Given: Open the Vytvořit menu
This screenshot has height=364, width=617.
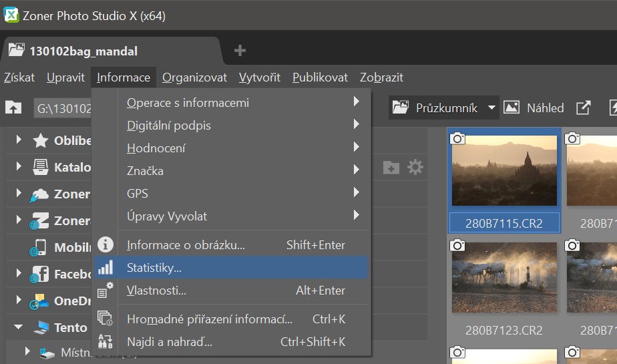Looking at the screenshot, I should coord(260,77).
